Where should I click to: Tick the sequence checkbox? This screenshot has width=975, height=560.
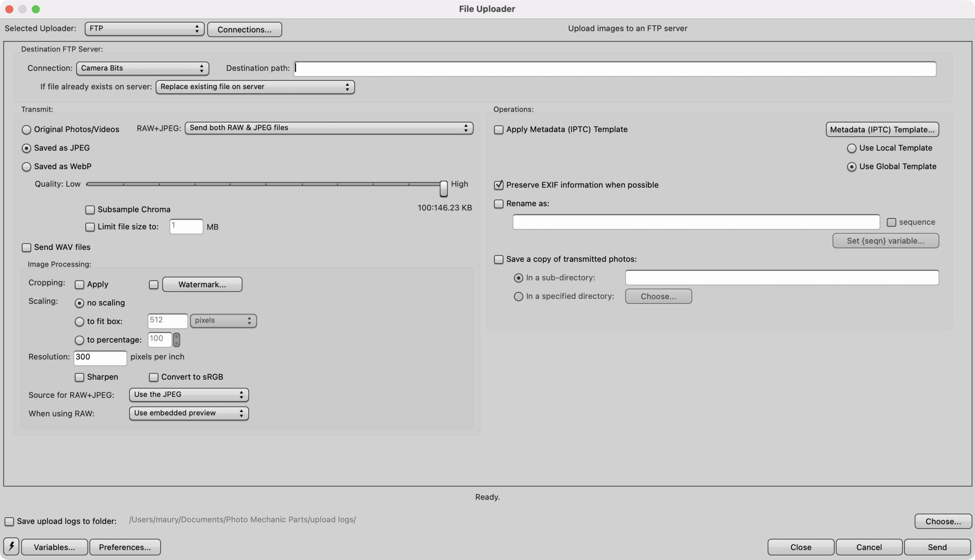tap(891, 222)
